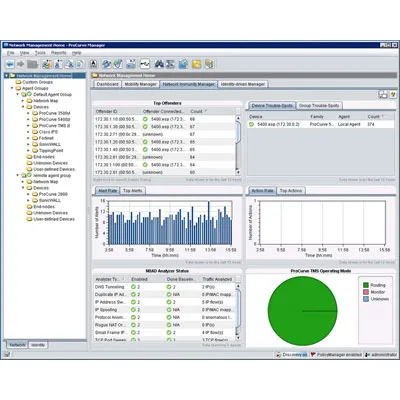Viewport: 400px width, 400px height.
Task: Click the gray forward arrow toolbar icon
Action: coord(21,64)
